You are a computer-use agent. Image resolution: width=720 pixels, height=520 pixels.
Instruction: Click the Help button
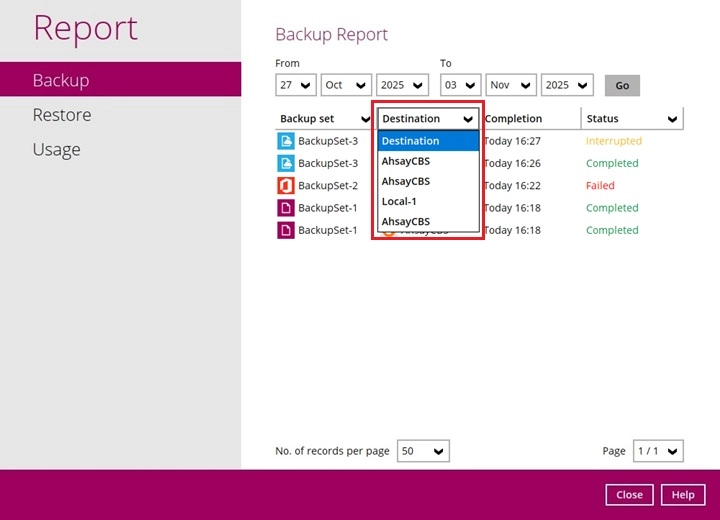(683, 495)
